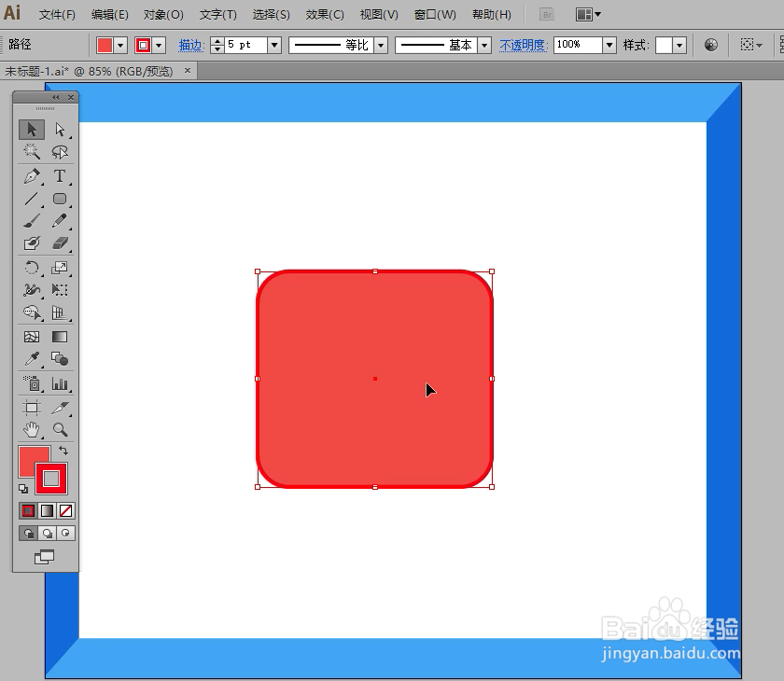Open graphic style 样式 dropdown

679,46
